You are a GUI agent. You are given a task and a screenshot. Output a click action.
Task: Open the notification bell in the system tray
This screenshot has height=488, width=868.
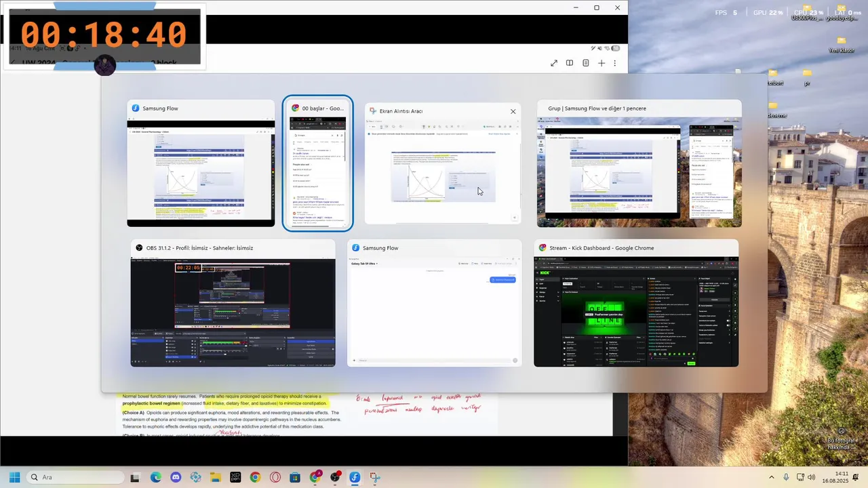[856, 477]
